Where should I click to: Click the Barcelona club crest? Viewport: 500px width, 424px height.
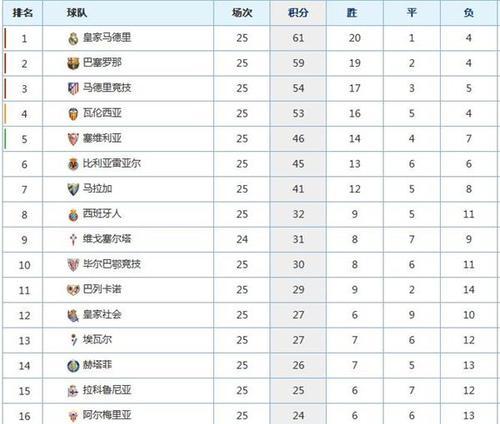point(73,63)
